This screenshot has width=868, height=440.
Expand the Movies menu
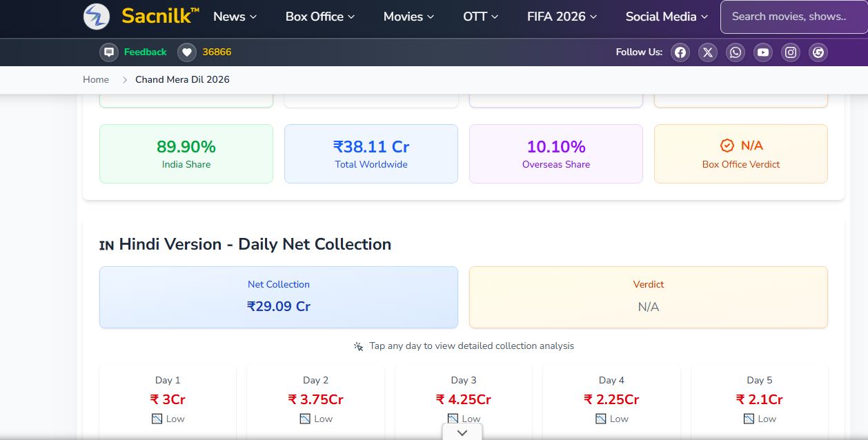[x=409, y=17]
